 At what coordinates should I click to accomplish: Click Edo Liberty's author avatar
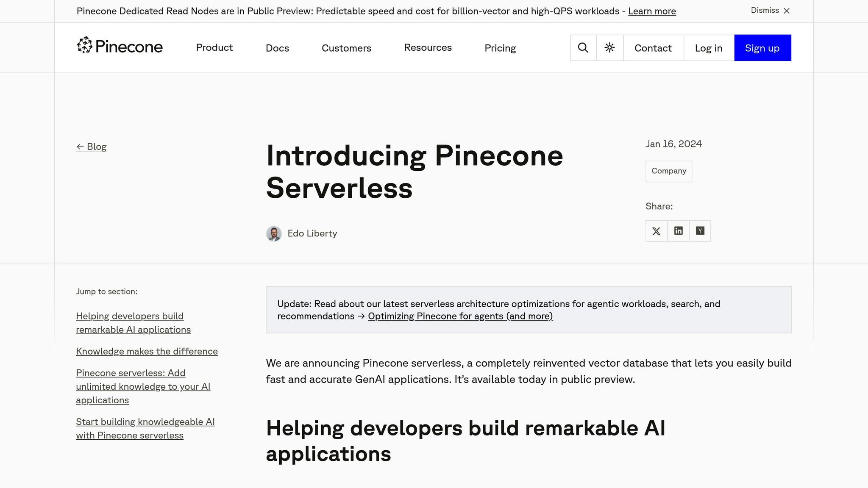coord(274,233)
